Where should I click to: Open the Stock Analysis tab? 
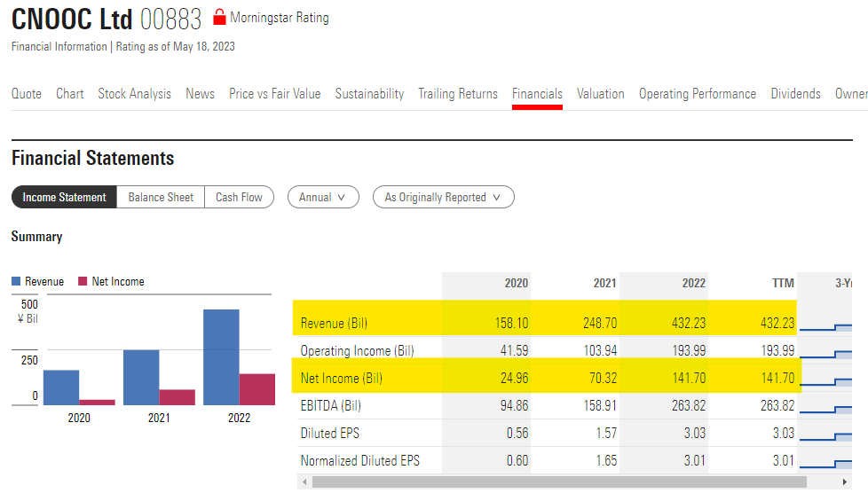[135, 93]
